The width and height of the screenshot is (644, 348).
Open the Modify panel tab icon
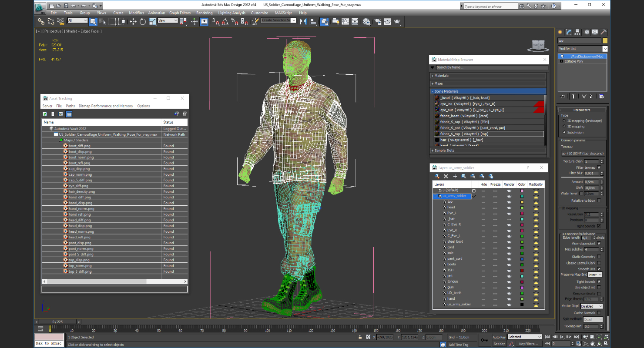569,32
